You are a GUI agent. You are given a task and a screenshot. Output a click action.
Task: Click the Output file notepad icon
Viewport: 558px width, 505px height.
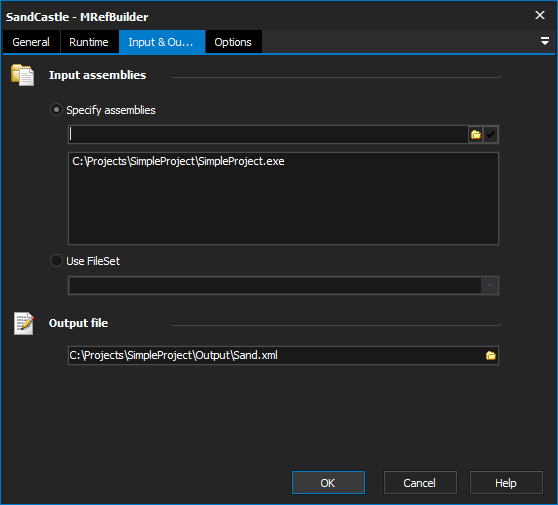pos(24,323)
